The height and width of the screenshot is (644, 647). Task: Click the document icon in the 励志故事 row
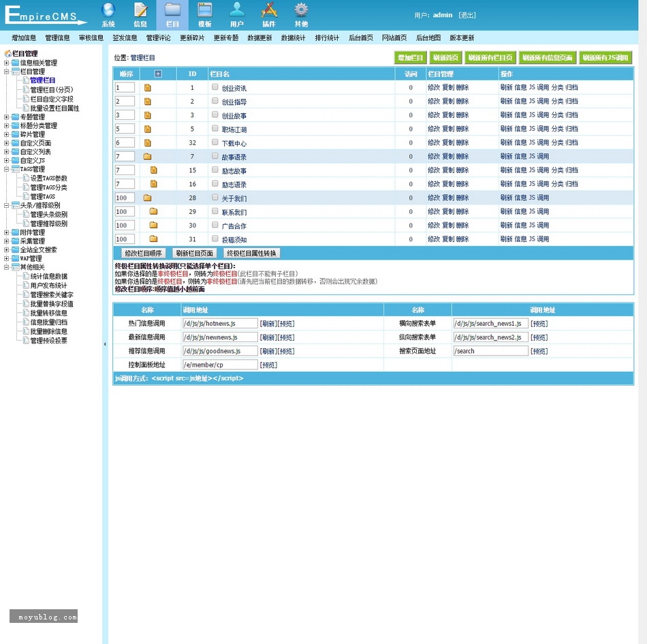[x=154, y=170]
